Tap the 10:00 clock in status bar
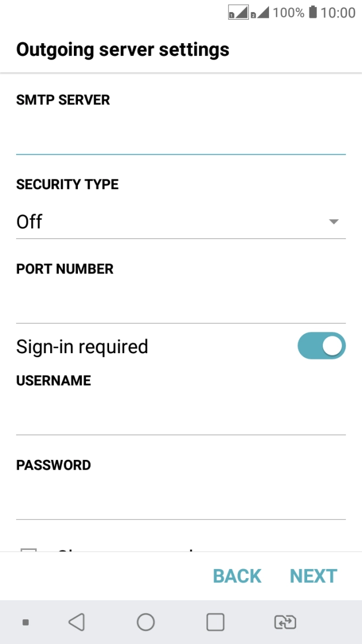362x644 pixels. (x=338, y=13)
